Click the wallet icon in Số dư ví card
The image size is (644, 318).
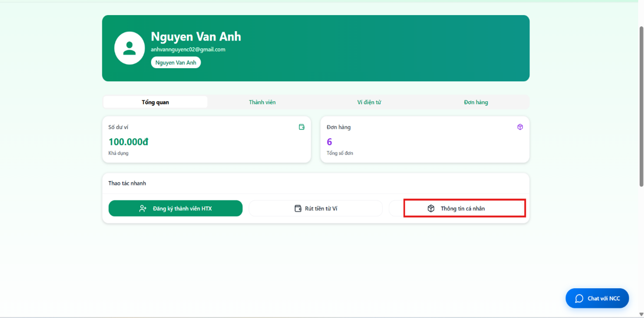point(302,127)
